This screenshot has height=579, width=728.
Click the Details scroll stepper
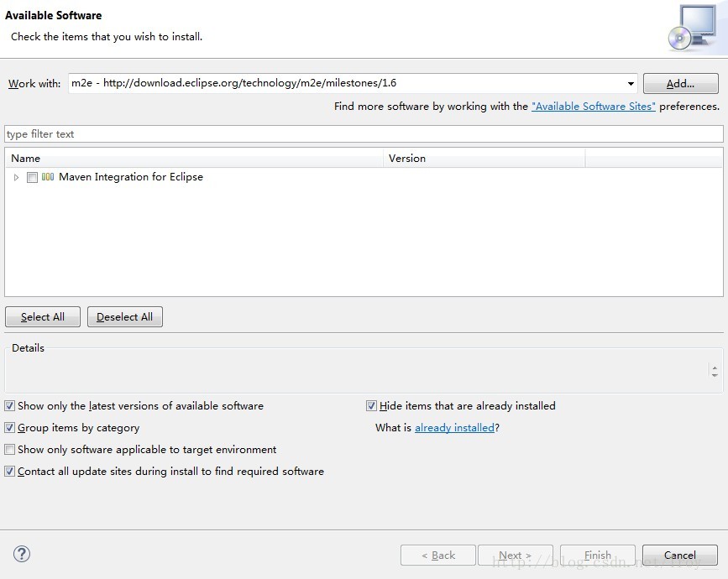point(715,371)
